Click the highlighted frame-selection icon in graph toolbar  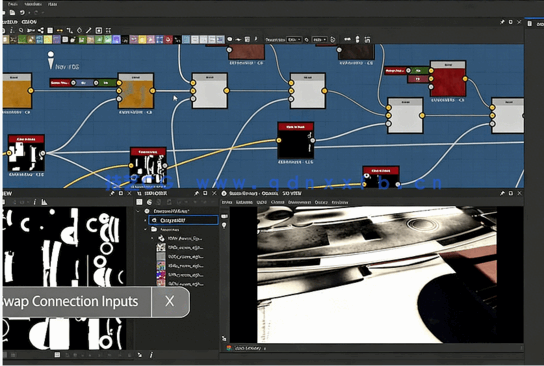coord(99,31)
